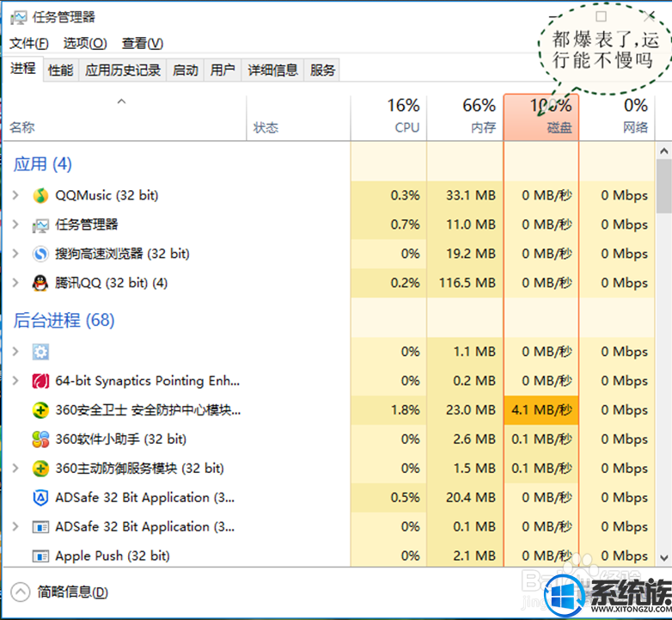The height and width of the screenshot is (620, 672).
Task: Switch to the 启动 tab
Action: pos(185,70)
